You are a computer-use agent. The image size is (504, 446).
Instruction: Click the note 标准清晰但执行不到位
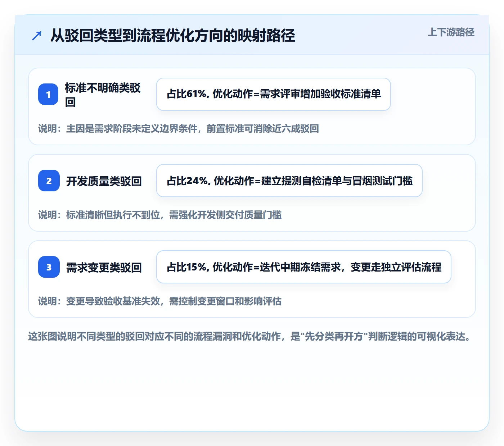coord(160,215)
